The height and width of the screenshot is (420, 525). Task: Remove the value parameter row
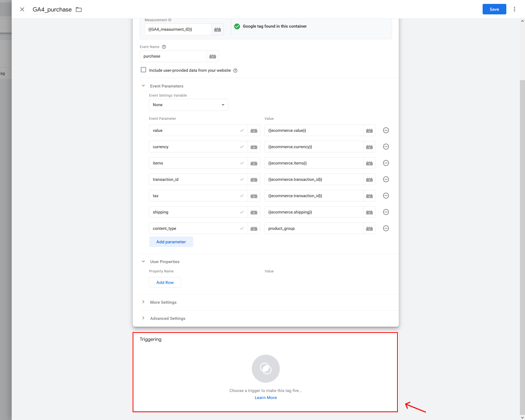(x=386, y=130)
